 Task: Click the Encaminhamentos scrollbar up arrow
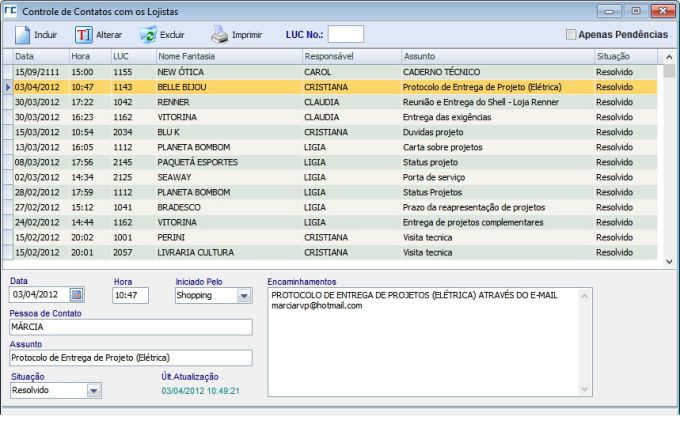tap(585, 296)
